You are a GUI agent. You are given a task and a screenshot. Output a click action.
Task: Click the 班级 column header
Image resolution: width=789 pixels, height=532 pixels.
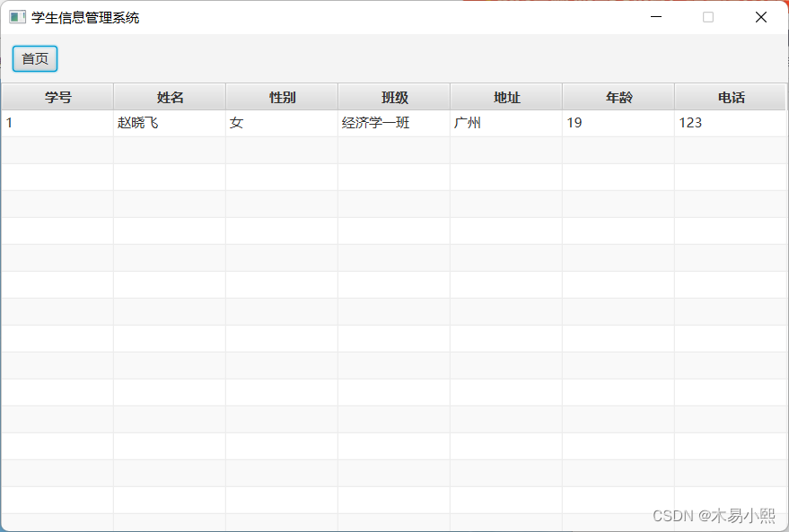(394, 97)
